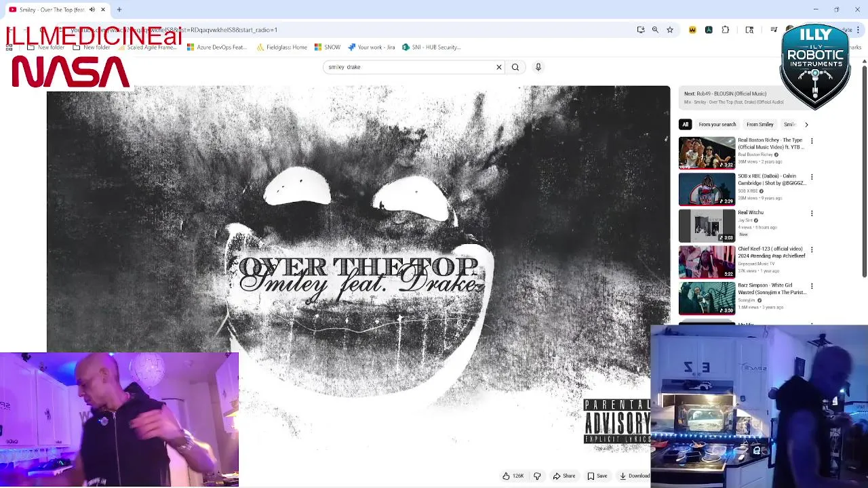868x488 pixels.
Task: Open the Extensions puzzle-piece menu
Action: click(x=726, y=30)
